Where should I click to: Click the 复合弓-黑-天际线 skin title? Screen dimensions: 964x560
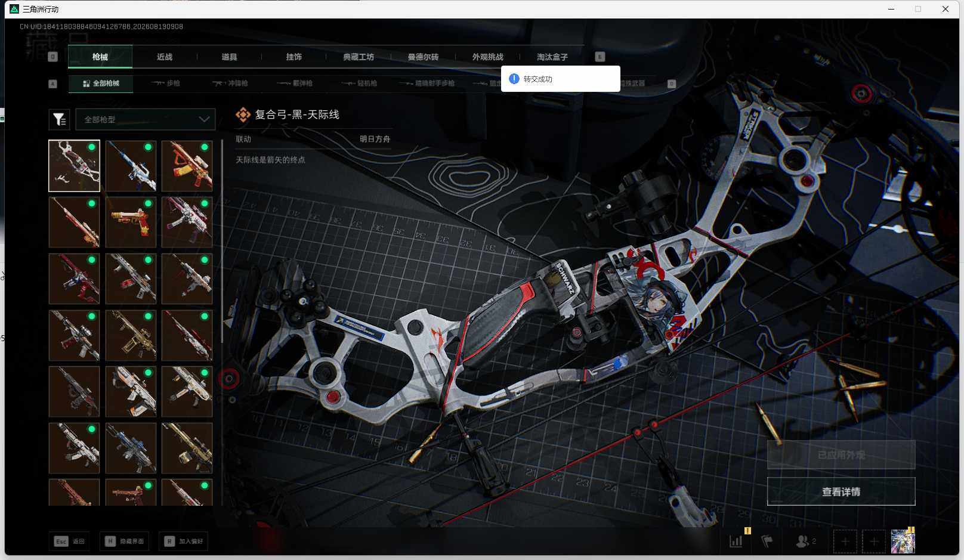click(297, 115)
